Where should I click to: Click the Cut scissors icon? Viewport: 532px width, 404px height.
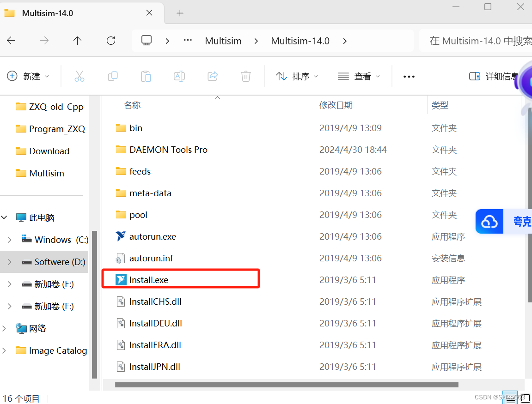(79, 76)
